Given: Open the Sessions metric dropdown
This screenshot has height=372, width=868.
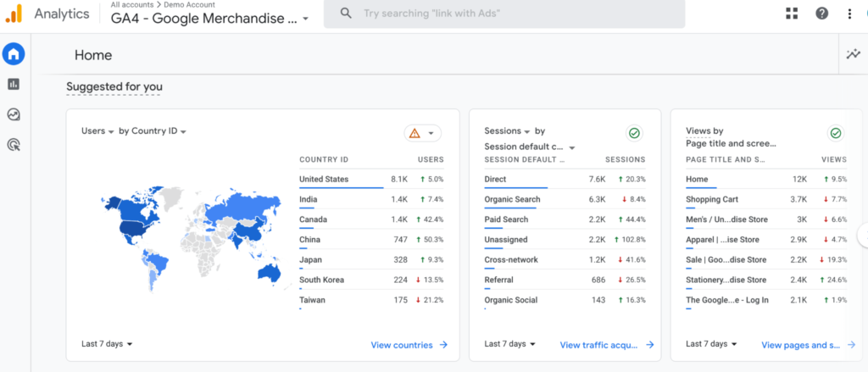Looking at the screenshot, I should (x=508, y=131).
